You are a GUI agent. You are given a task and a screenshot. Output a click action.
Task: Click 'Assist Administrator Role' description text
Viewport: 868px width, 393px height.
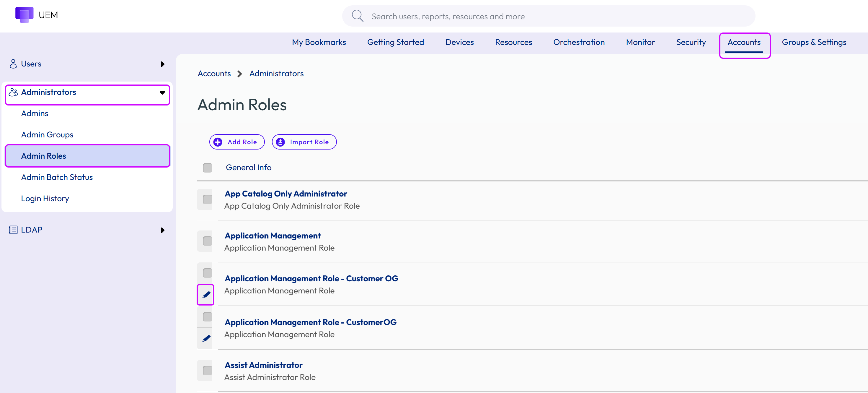(x=270, y=377)
